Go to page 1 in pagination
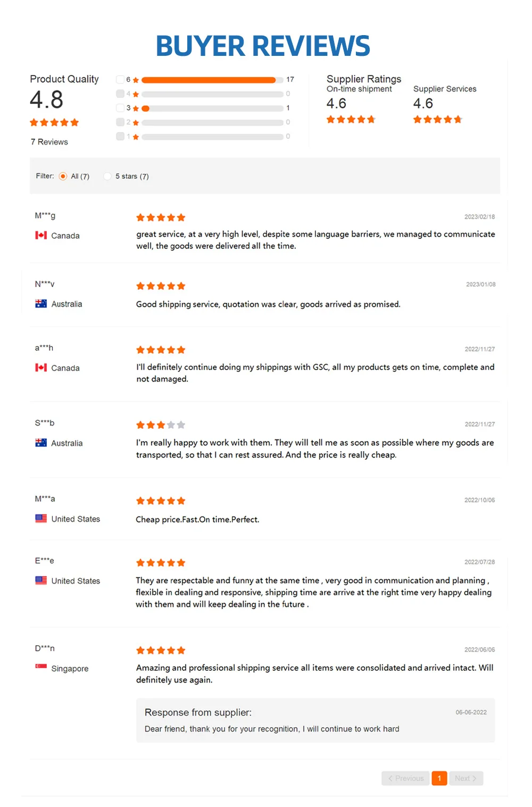 (x=439, y=778)
